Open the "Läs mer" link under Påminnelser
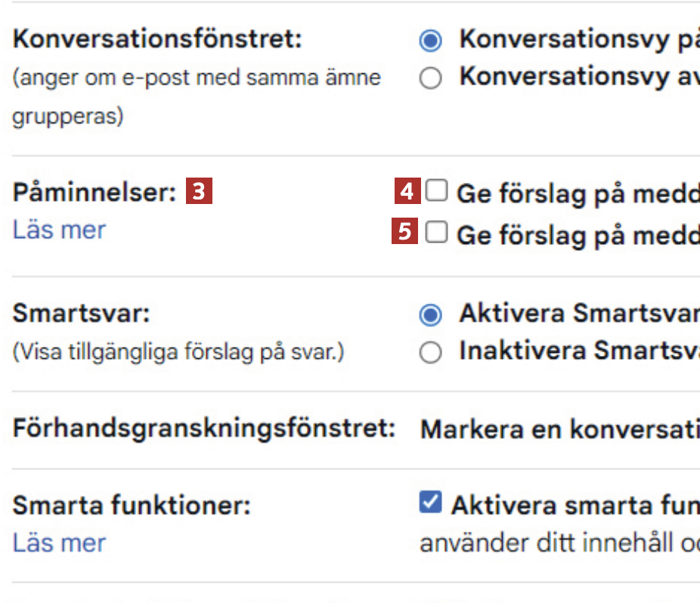This screenshot has width=700, height=603. coord(59,230)
